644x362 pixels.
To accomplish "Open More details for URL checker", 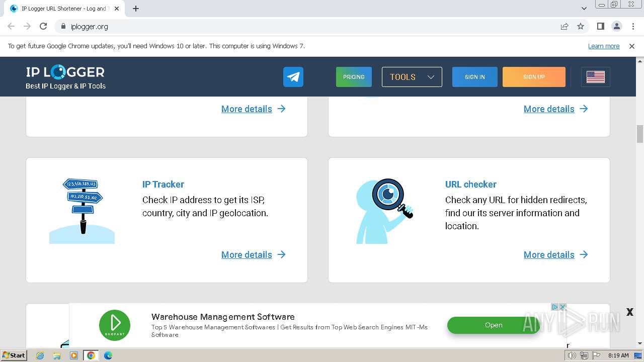I will pyautogui.click(x=556, y=254).
